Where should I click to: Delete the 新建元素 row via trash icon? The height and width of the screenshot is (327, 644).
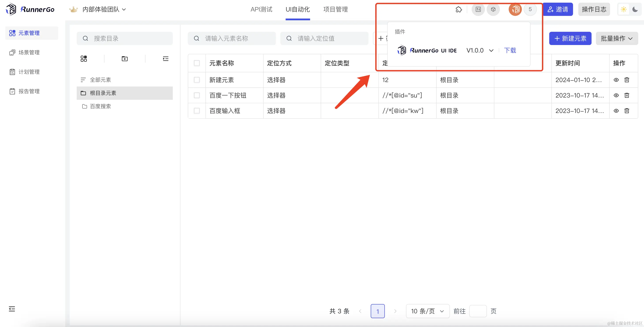tap(627, 80)
